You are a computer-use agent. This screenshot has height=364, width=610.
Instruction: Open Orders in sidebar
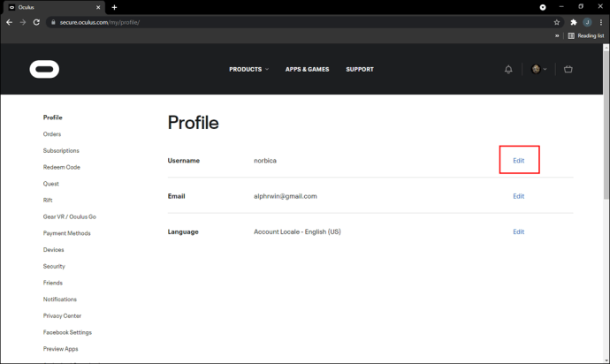pos(52,134)
